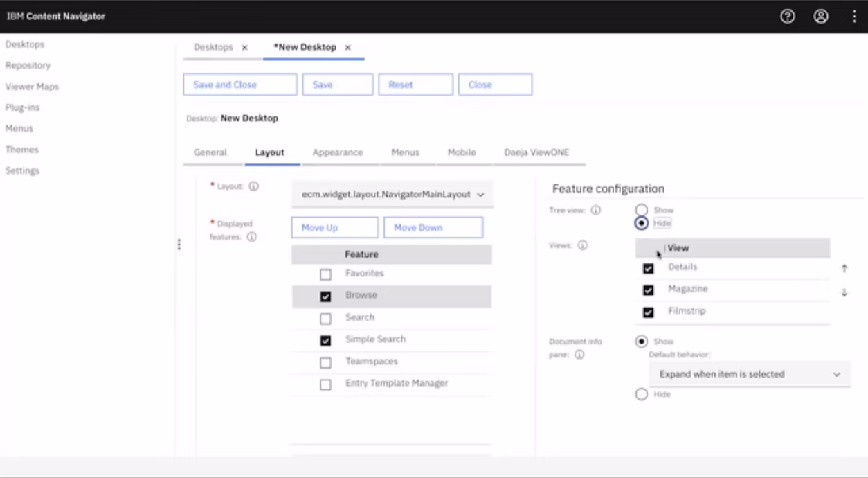
Task: Open Menus in left sidebar
Action: (x=19, y=128)
